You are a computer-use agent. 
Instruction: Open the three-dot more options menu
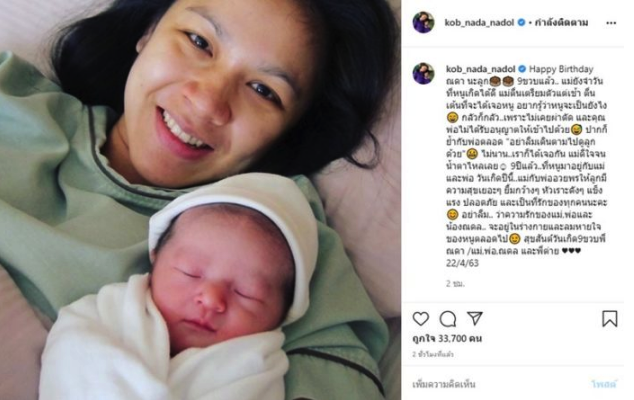coord(611,23)
